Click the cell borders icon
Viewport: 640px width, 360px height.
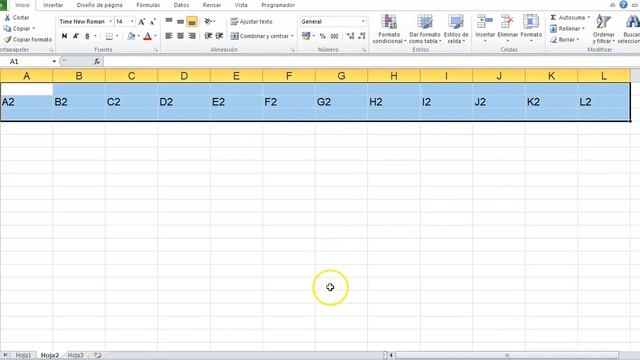109,36
